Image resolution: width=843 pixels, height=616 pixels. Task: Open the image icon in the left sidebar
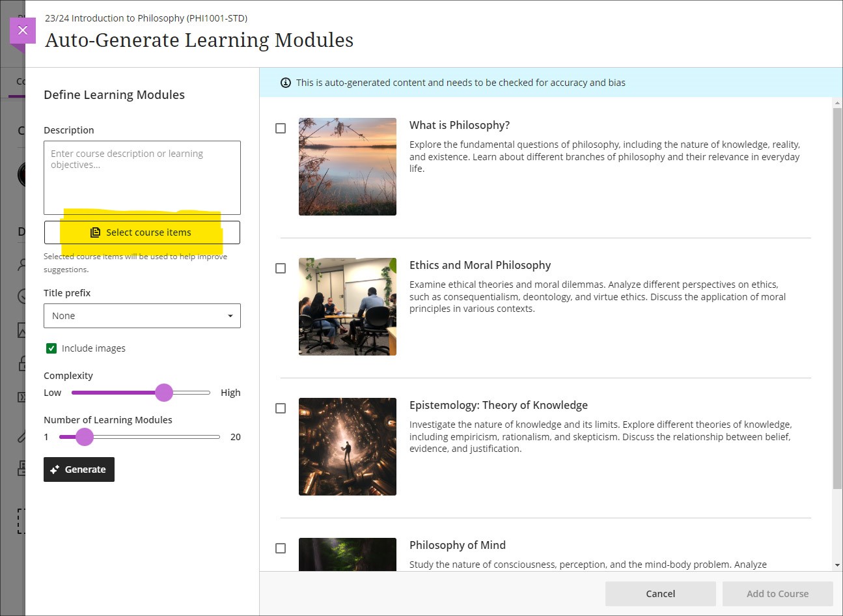tap(23, 329)
